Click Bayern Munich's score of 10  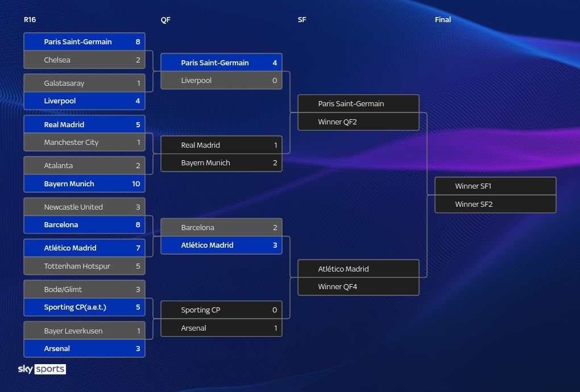pyautogui.click(x=136, y=184)
